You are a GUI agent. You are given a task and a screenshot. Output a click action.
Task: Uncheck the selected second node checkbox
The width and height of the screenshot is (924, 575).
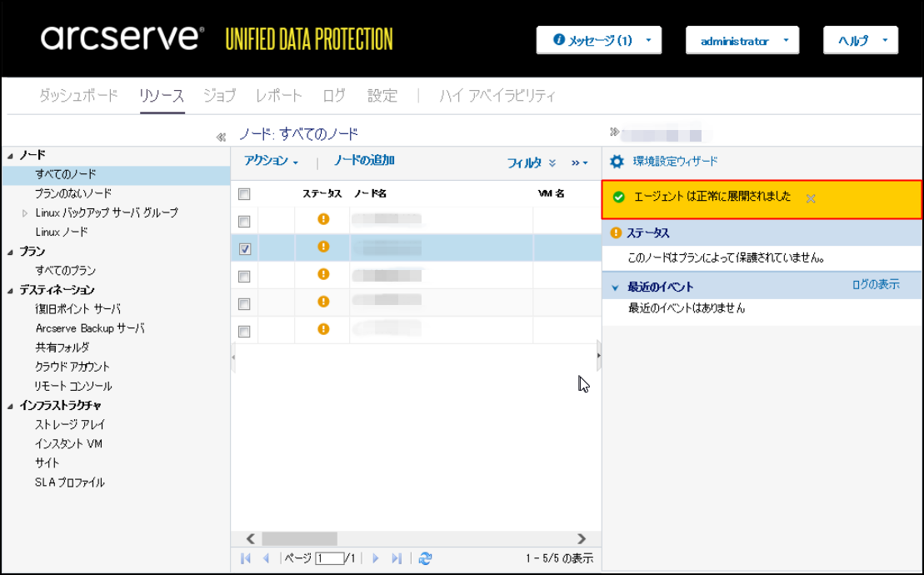click(x=244, y=248)
